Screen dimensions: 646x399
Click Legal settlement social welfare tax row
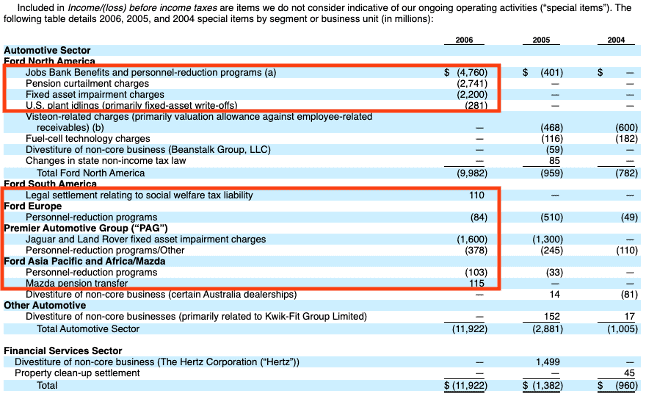point(322,195)
